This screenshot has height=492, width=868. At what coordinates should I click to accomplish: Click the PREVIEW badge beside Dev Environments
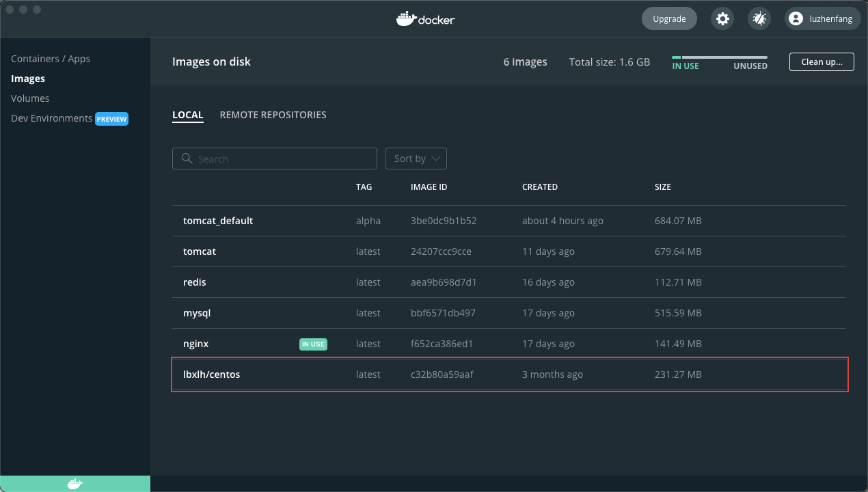pyautogui.click(x=112, y=119)
